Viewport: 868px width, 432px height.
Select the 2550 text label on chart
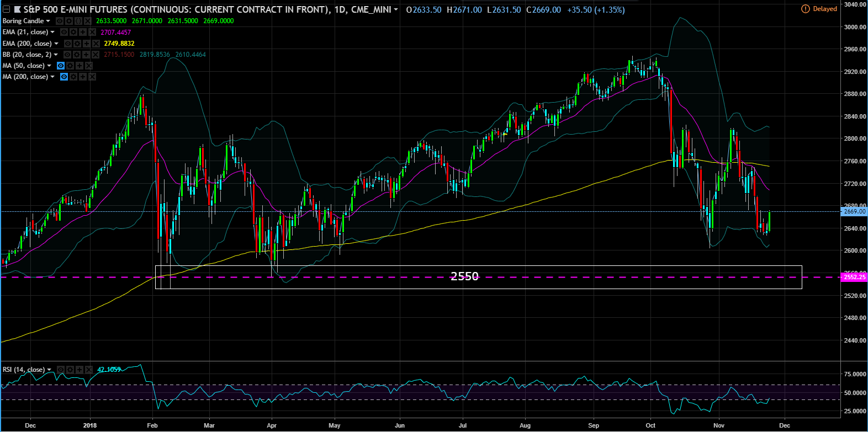pos(464,276)
